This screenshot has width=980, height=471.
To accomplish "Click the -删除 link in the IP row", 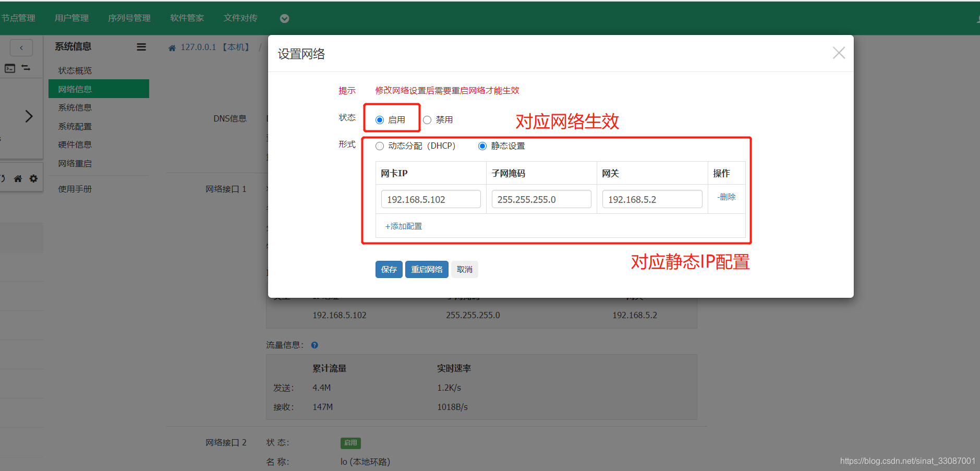I will coord(726,197).
